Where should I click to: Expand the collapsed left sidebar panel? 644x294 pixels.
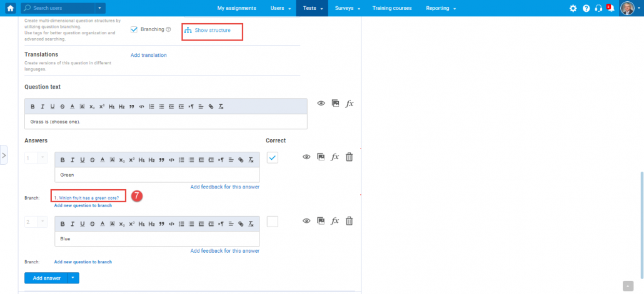tap(4, 154)
